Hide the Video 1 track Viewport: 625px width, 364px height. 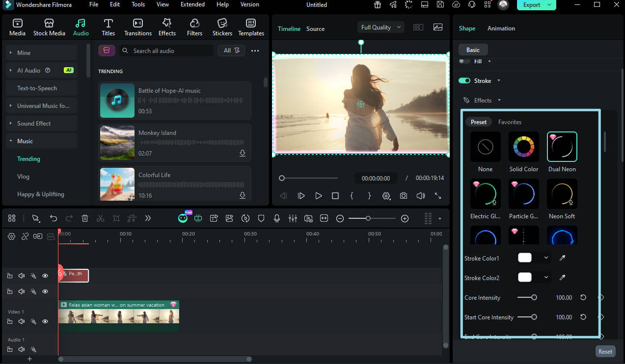coord(45,321)
